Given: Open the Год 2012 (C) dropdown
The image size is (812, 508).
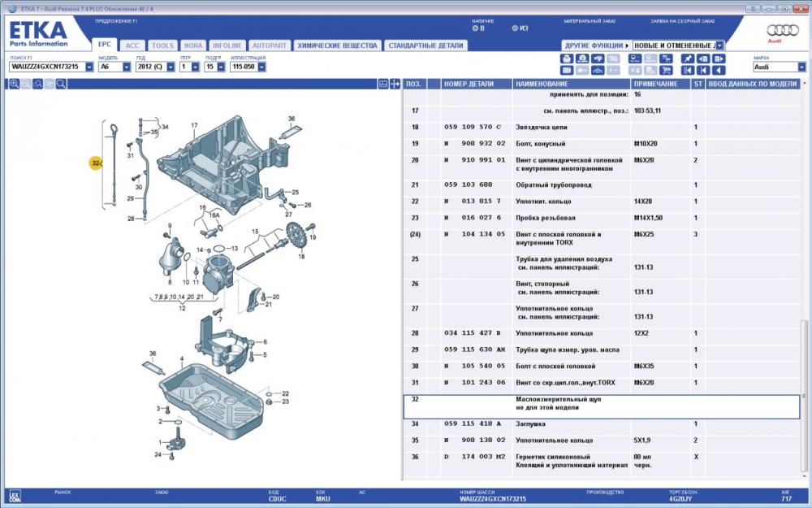Looking at the screenshot, I should [171, 67].
